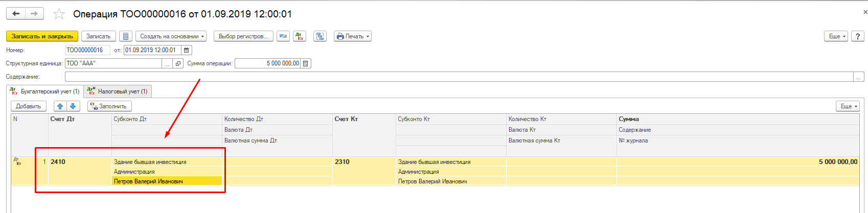
Task: Open the top-right Еще menu
Action: coord(836,36)
